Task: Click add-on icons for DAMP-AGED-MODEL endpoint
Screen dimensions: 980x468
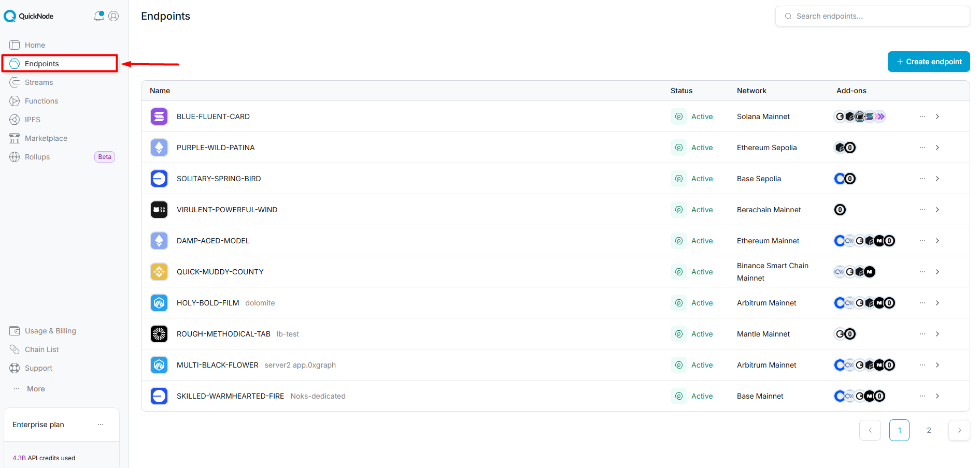Action: click(864, 241)
